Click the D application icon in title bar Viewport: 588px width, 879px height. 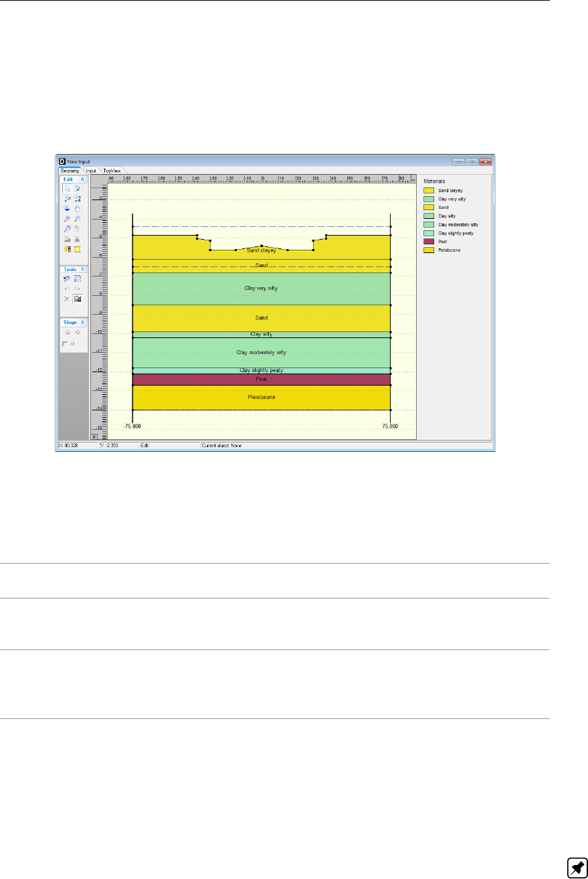pos(62,161)
